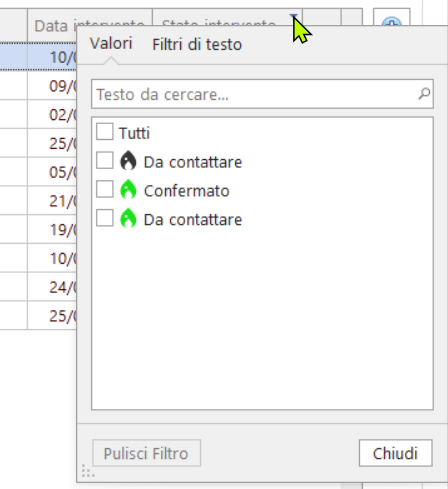Check the black-flame Da contattare checkbox
Viewport: 448px width, 489px height.
click(105, 161)
